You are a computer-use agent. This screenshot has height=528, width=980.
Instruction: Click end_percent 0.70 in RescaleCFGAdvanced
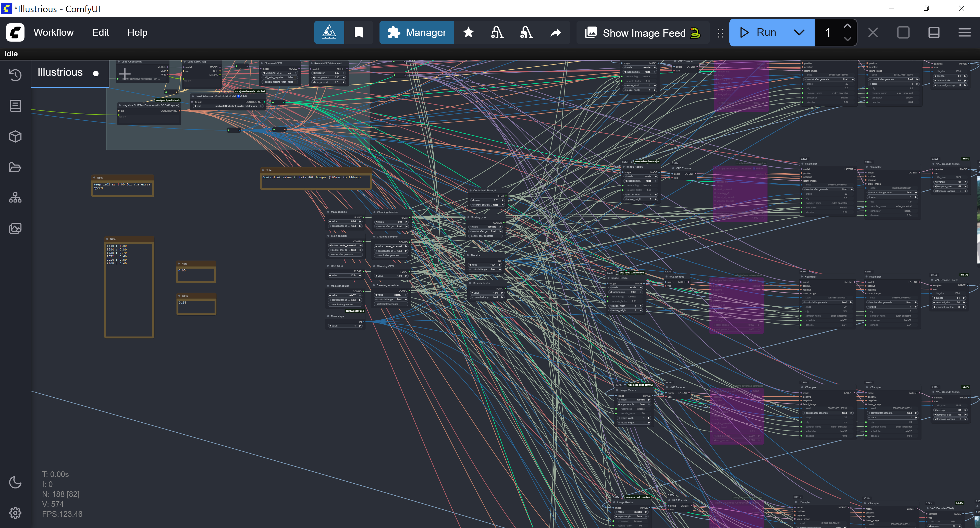tap(328, 82)
